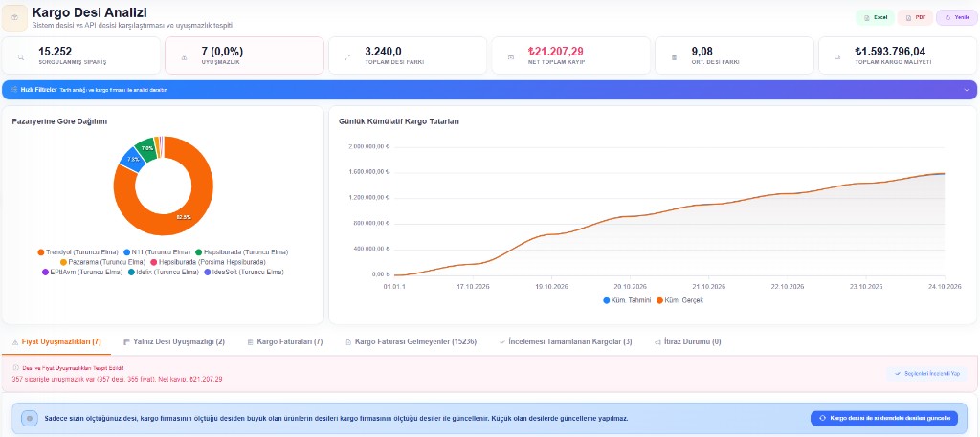The height and width of the screenshot is (437, 980).
Task: Click the green 7.0% donut segment
Action: click(145, 148)
